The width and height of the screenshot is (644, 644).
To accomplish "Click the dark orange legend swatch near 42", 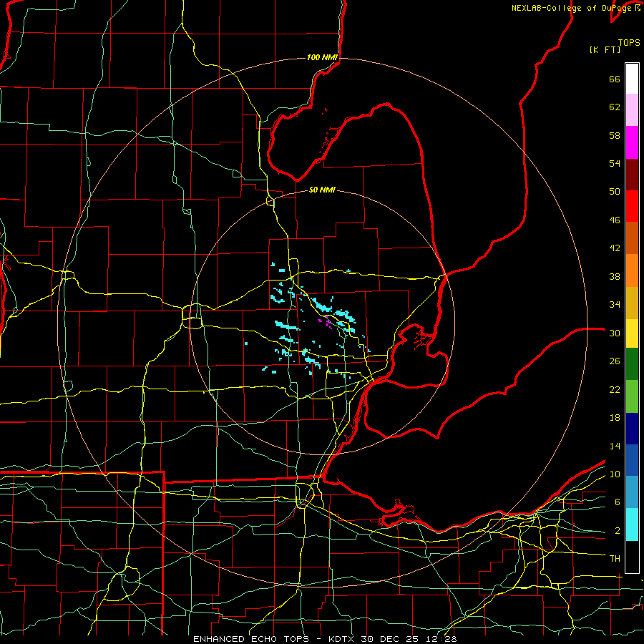I will tap(632, 238).
